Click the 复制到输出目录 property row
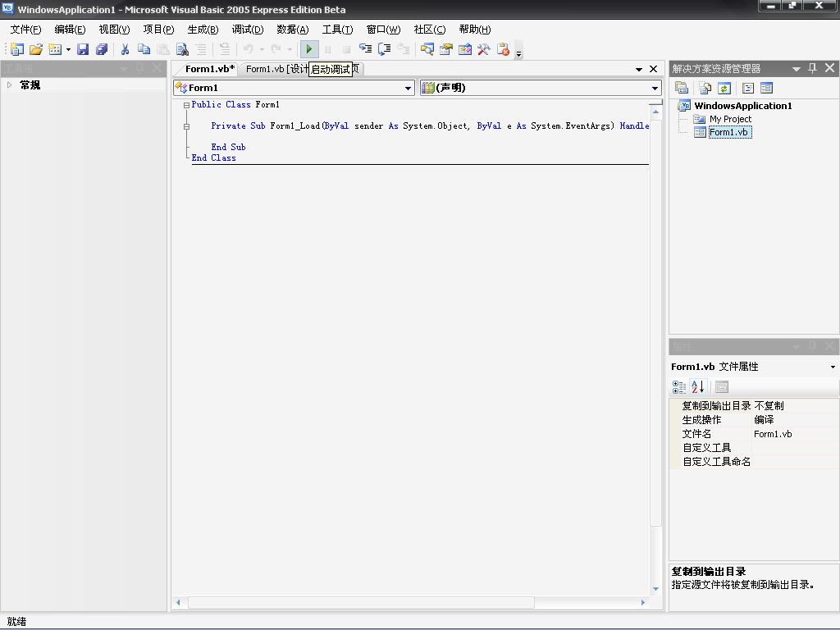Viewport: 840px width, 630px height. (x=755, y=405)
